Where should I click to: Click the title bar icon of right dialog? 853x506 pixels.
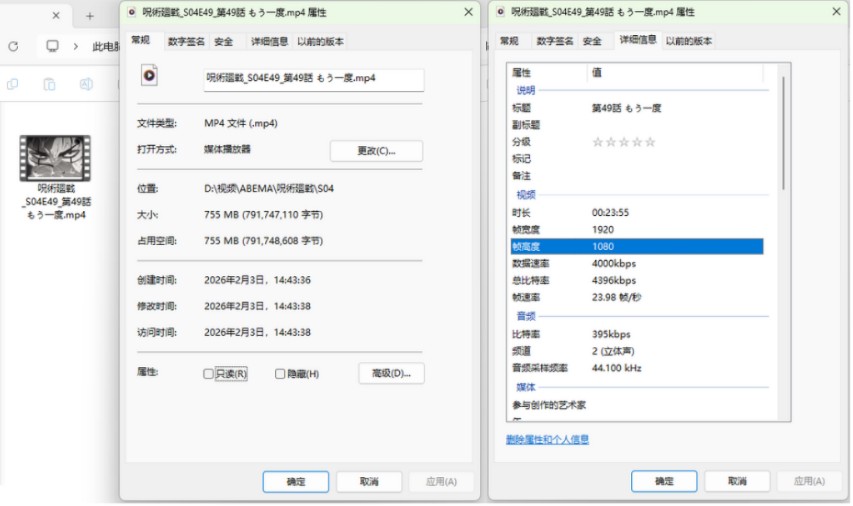pyautogui.click(x=500, y=11)
